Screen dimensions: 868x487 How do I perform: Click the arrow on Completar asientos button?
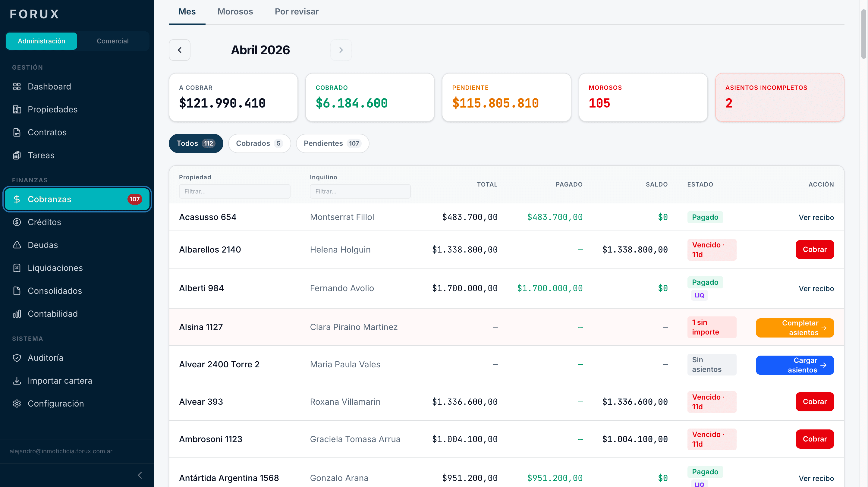[x=824, y=328]
